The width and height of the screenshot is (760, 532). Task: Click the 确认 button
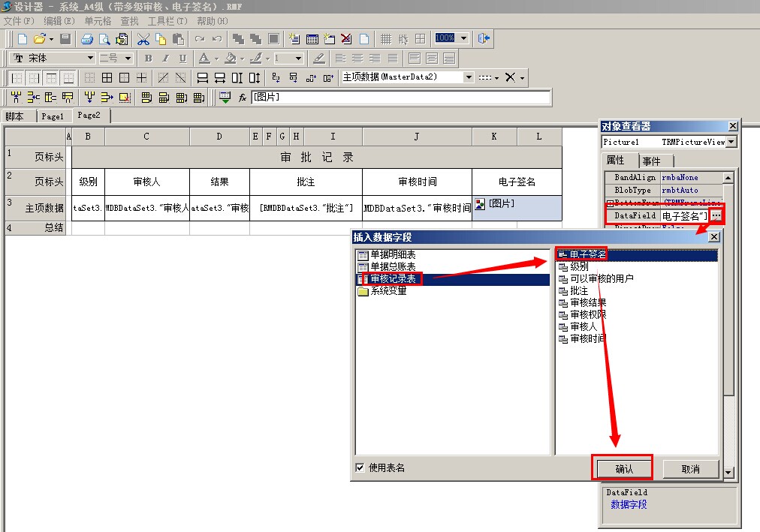point(624,469)
